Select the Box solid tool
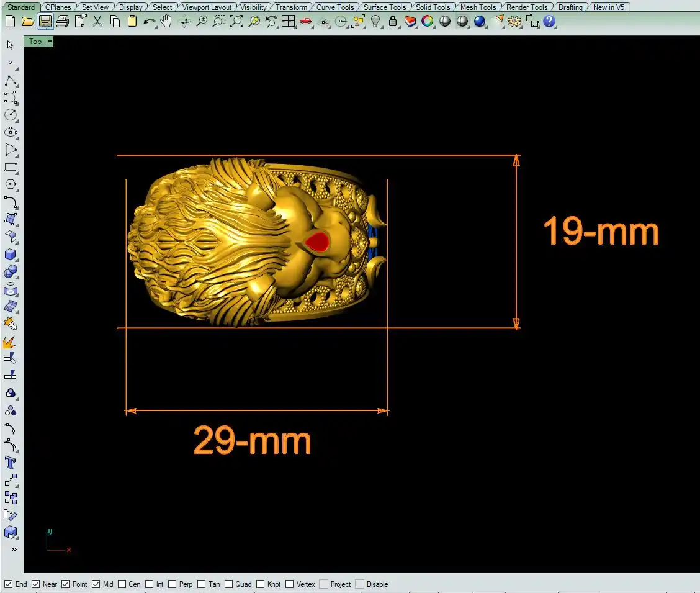The image size is (700, 593). point(11,255)
